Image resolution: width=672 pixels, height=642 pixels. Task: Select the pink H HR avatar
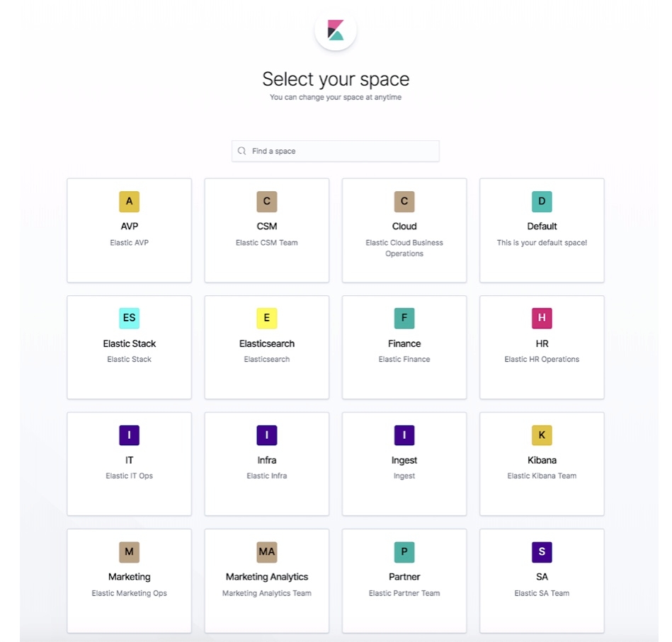(542, 319)
